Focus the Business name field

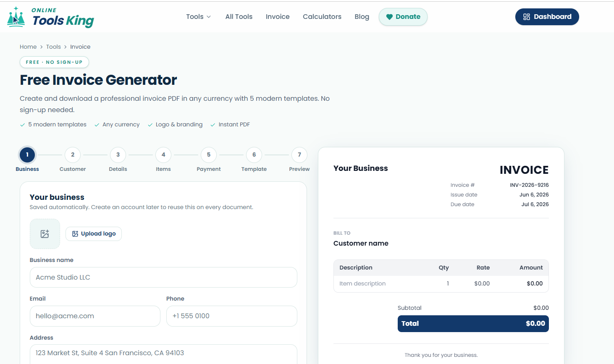[x=163, y=278]
